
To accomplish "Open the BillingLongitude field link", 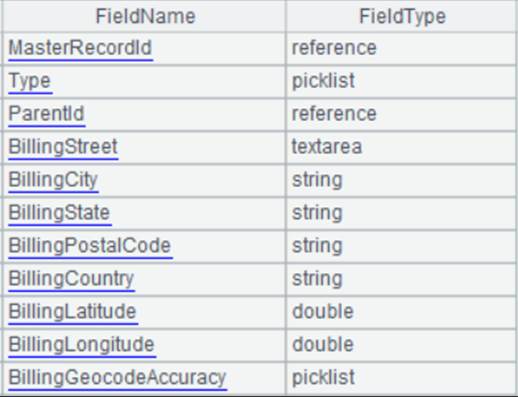I will (x=82, y=345).
